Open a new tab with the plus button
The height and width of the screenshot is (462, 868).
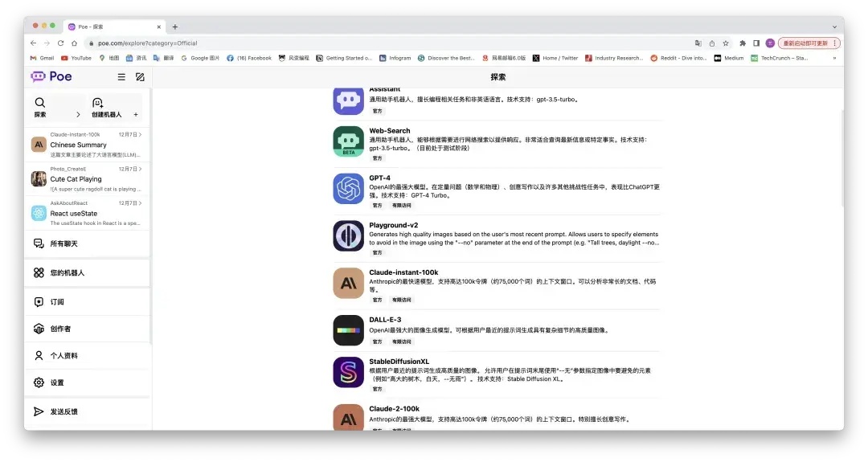pos(175,27)
